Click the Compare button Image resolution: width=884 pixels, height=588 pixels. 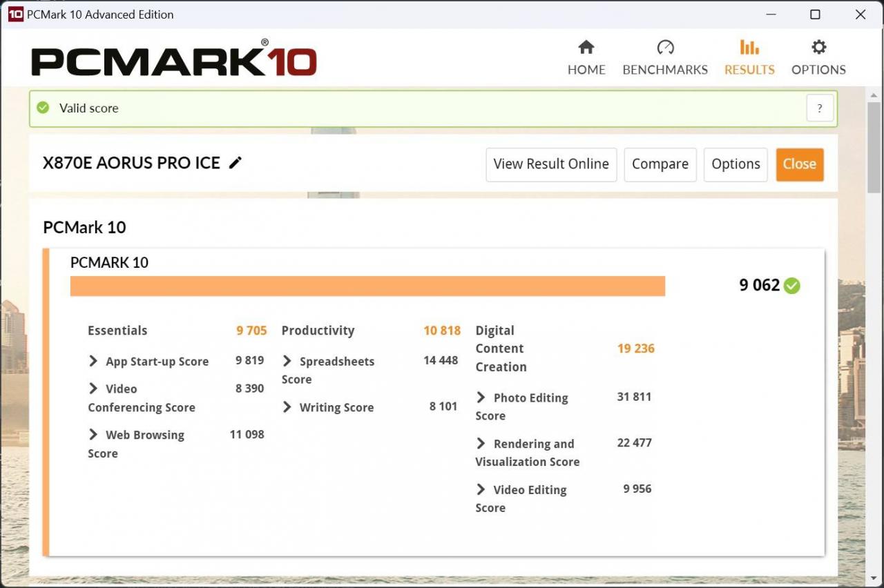click(x=660, y=164)
